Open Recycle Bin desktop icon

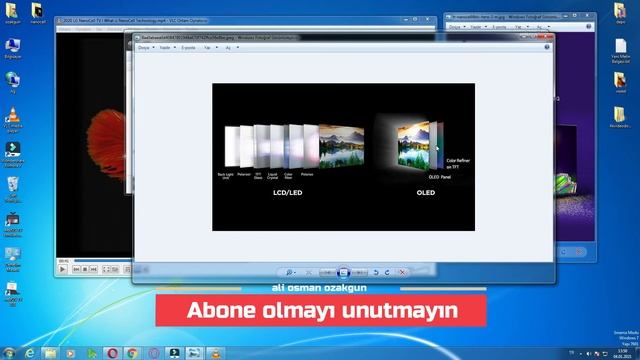point(13,189)
